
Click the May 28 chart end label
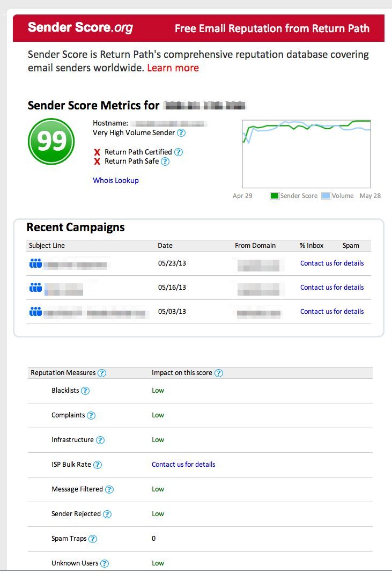[370, 196]
